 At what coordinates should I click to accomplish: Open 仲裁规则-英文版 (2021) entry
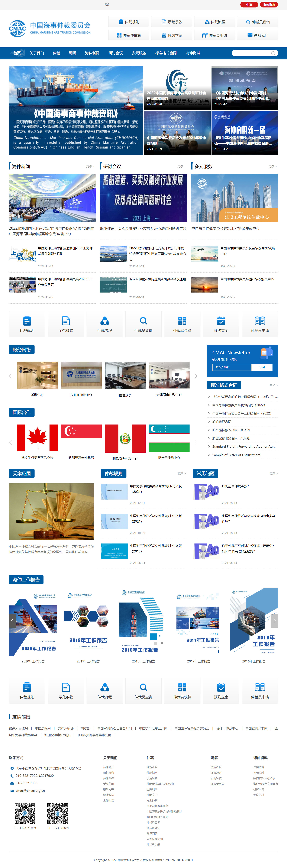coord(156,489)
